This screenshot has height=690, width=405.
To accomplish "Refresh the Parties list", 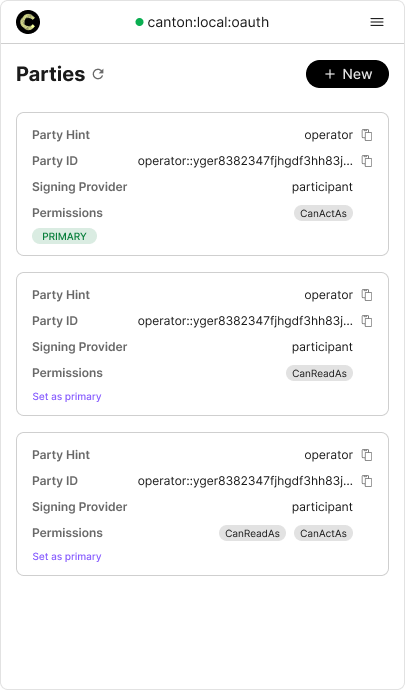I will click(x=98, y=74).
